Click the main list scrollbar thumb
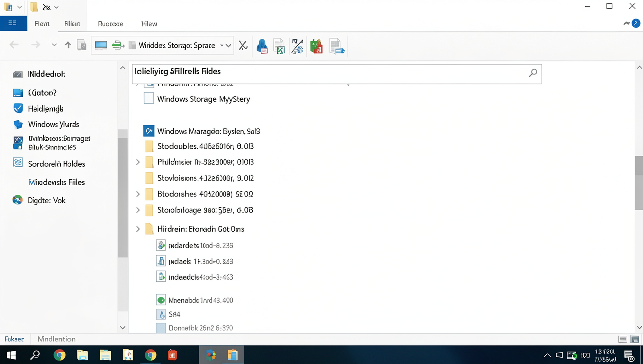Viewport: 643px width, 364px height. coord(639,183)
